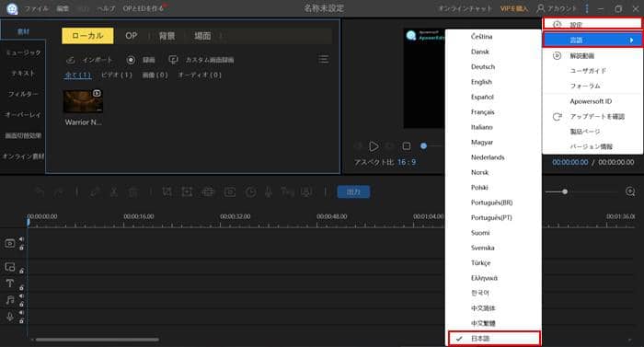
Task: Click the blue 出力 export button
Action: [x=353, y=191]
